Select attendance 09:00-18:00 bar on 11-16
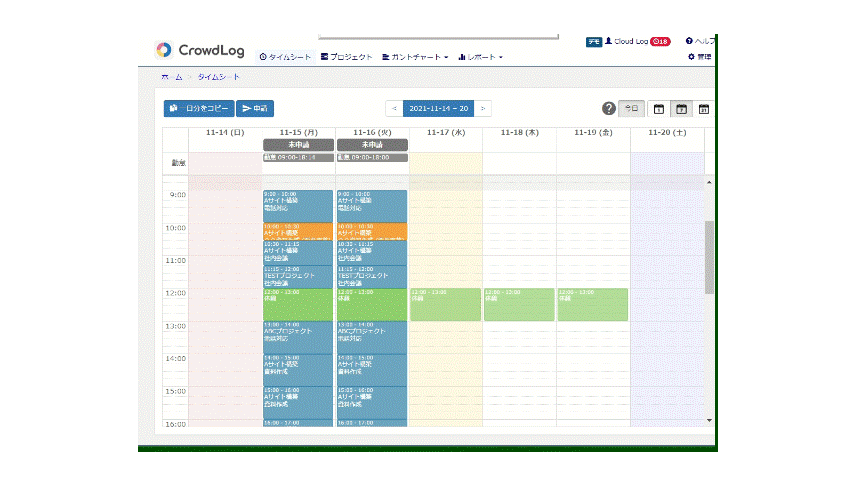The height and width of the screenshot is (480, 853). 372,157
